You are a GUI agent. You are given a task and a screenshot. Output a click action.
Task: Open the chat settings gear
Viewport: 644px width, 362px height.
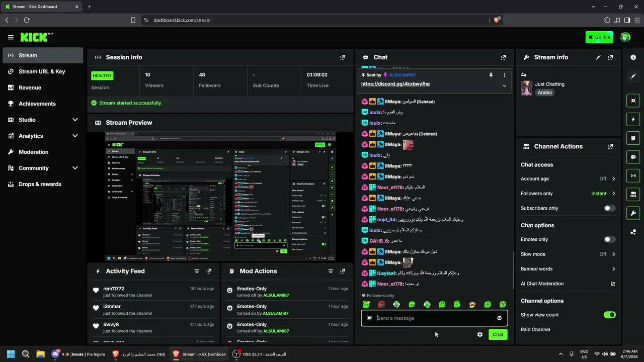coord(480,334)
